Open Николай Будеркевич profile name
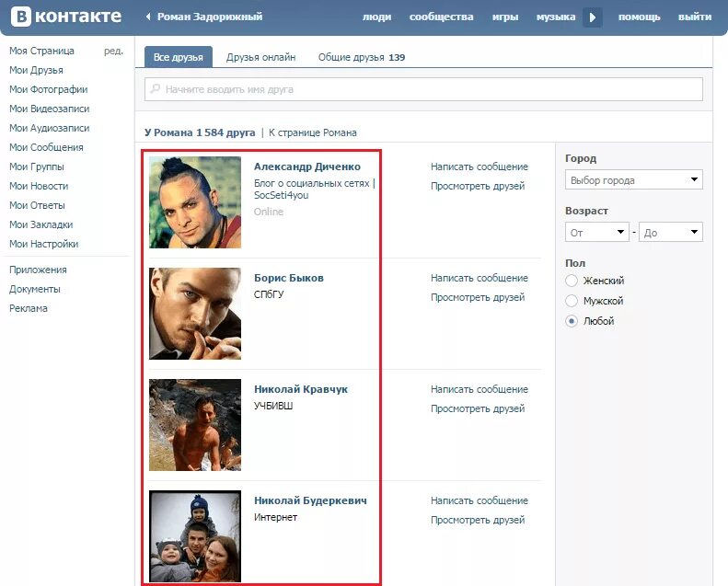This screenshot has width=728, height=586. pos(310,500)
